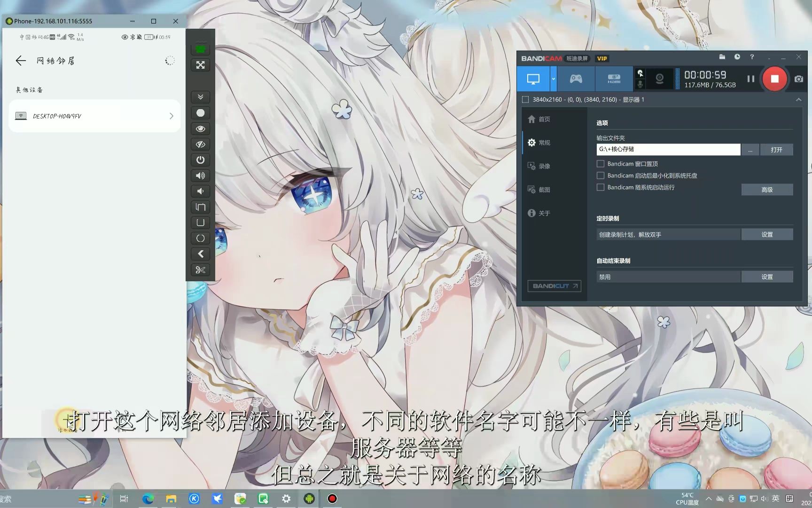This screenshot has width=812, height=508.
Task: Open the BANDICUT link
Action: (x=554, y=286)
